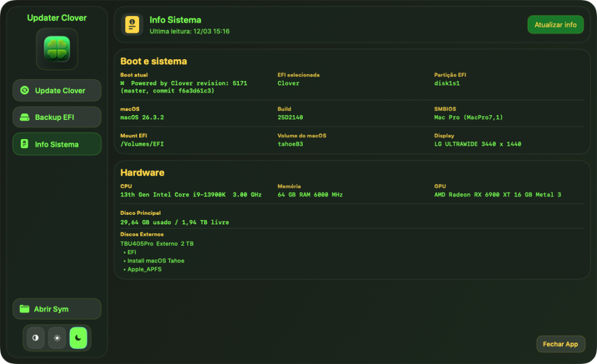Click the Fechar App button
The height and width of the screenshot is (364, 597).
(561, 344)
